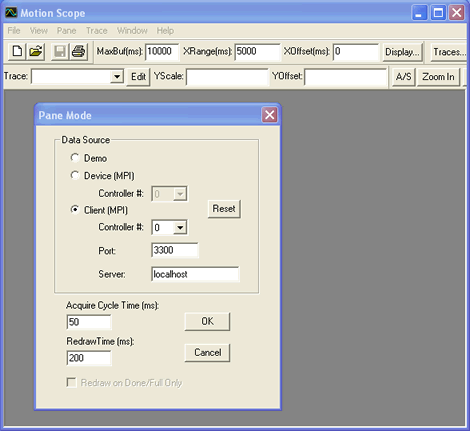Toggle Redraw on Done/Full Only checkbox
Screen dimensions: 470x431
(71, 382)
